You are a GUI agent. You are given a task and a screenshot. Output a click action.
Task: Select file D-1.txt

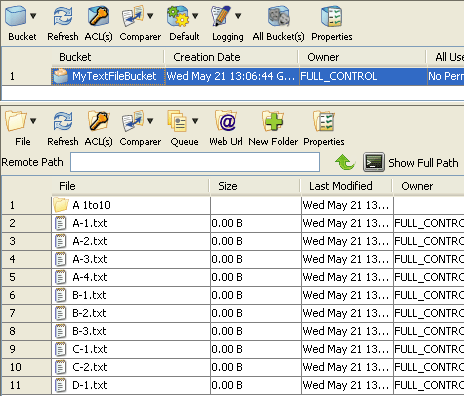tap(233, 385)
